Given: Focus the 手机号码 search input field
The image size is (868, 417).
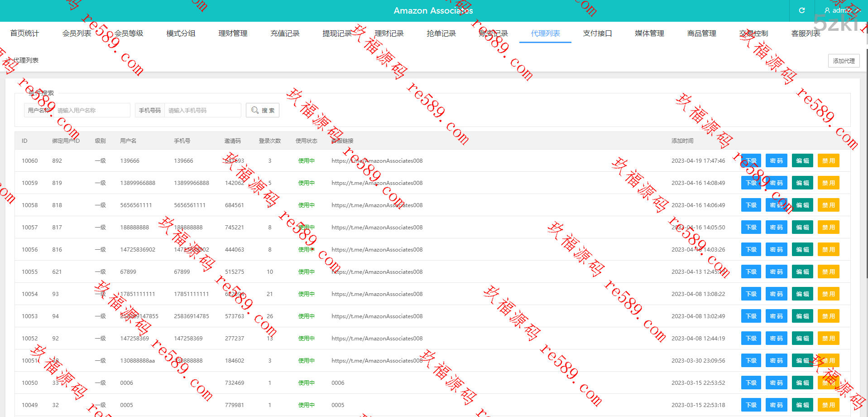Looking at the screenshot, I should [203, 110].
